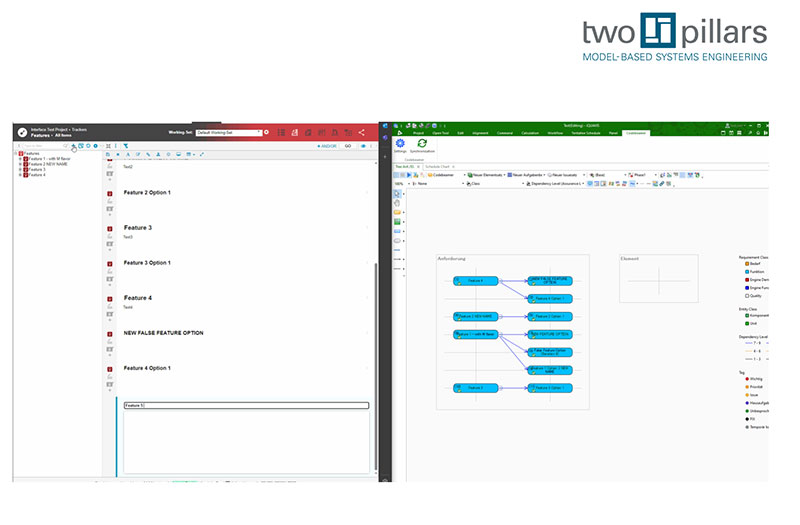
Task: Click the share icon in the red header
Action: pyautogui.click(x=362, y=132)
